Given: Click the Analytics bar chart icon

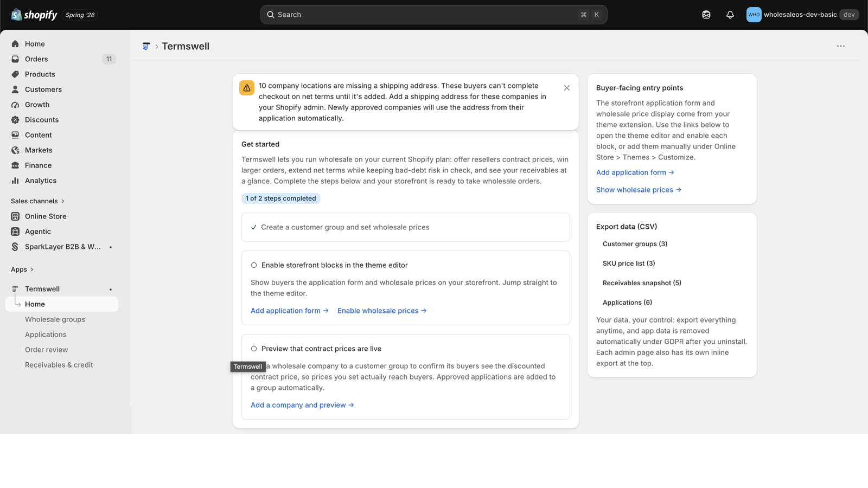Looking at the screenshot, I should tap(15, 181).
